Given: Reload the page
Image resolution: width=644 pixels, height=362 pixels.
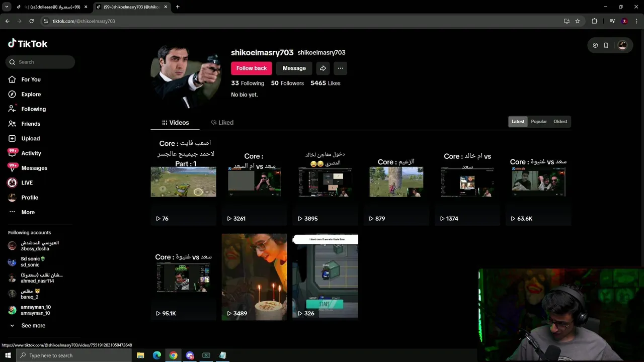Looking at the screenshot, I should (x=32, y=21).
